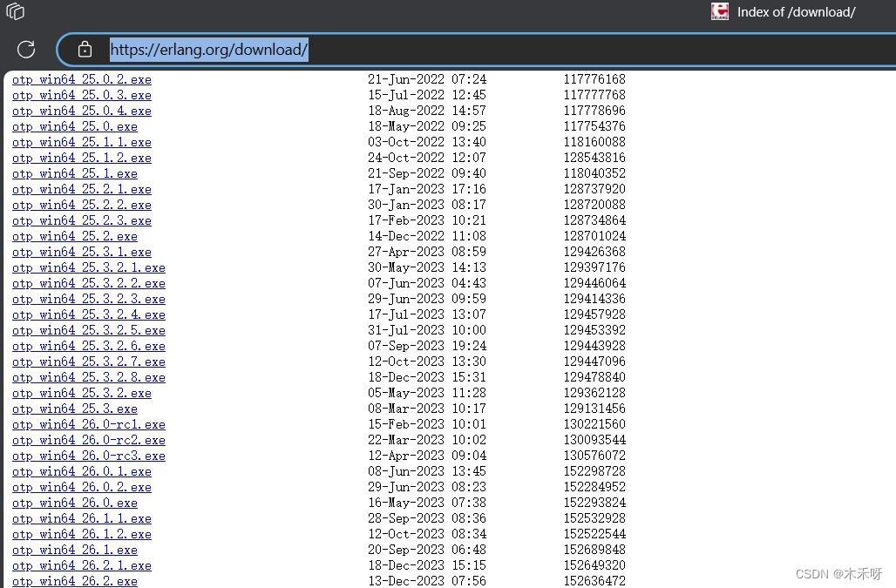Switch to the 'Index of /download/' tab
Screen dimensions: 896x588
tap(795, 11)
